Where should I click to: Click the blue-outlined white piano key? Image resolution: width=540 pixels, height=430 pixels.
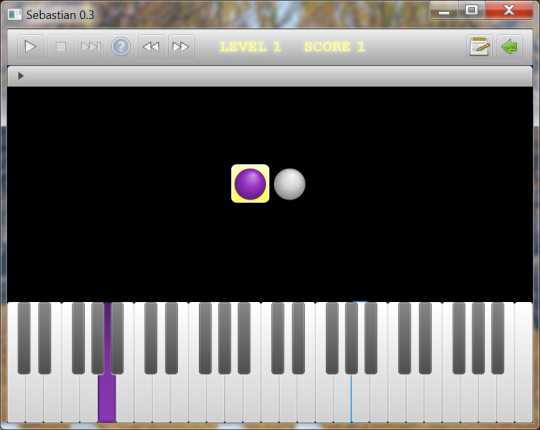360,398
